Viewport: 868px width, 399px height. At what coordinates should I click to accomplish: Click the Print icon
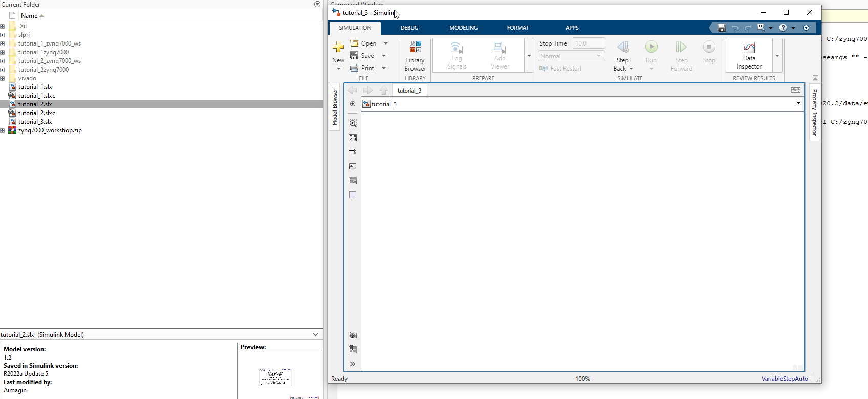tap(354, 68)
